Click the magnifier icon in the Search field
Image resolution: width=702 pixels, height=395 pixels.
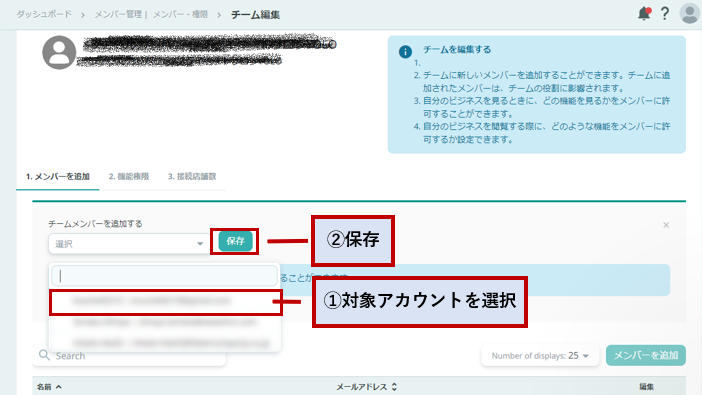pos(44,355)
